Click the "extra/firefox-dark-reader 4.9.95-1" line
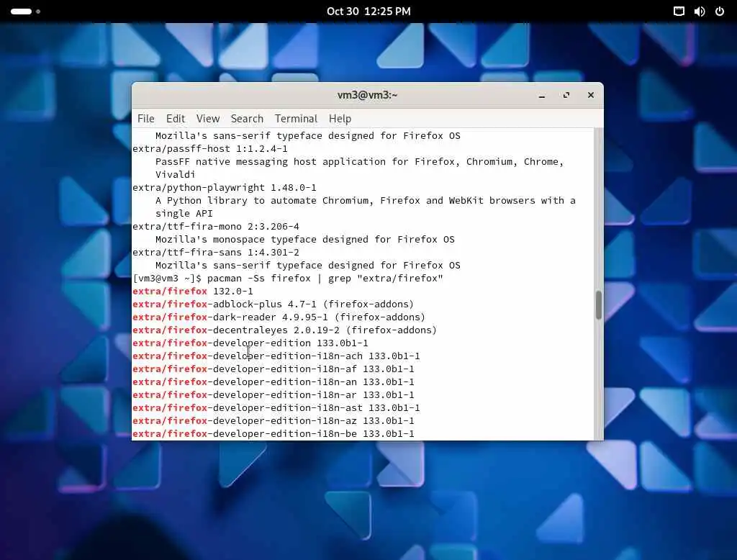737x560 pixels. (279, 317)
